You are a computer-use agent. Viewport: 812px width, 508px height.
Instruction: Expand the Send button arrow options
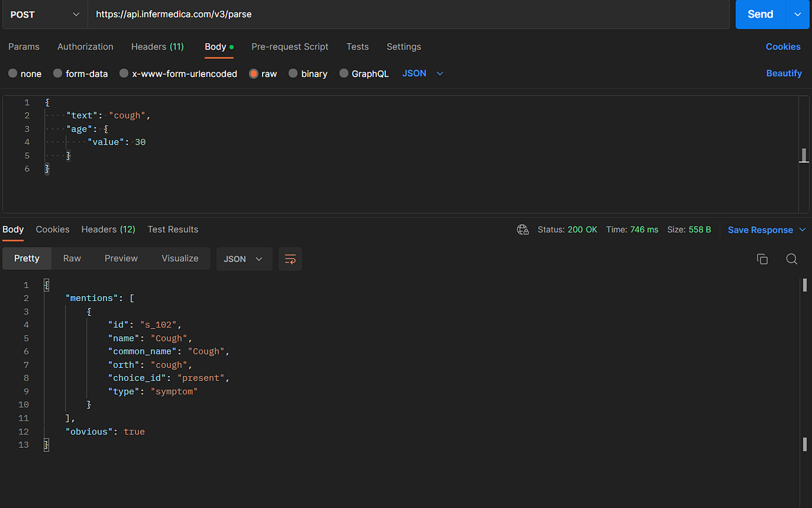[796, 14]
